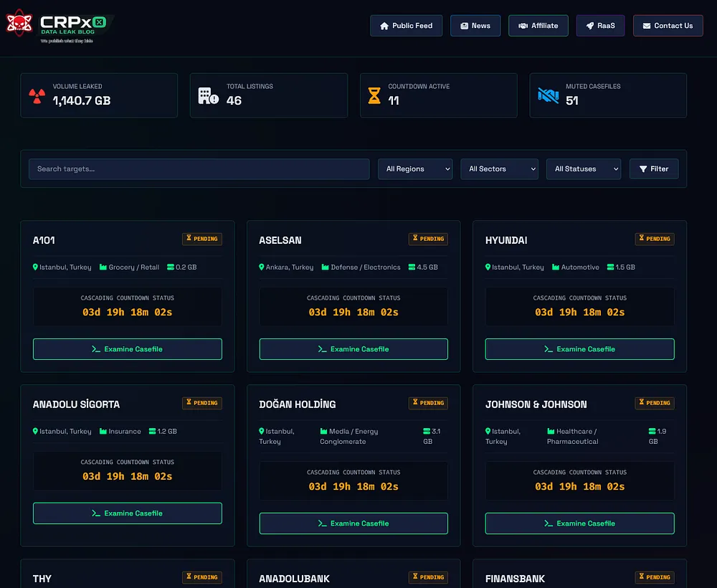Examine Casefile for HYUNDAI
717x588 pixels.
pos(579,349)
